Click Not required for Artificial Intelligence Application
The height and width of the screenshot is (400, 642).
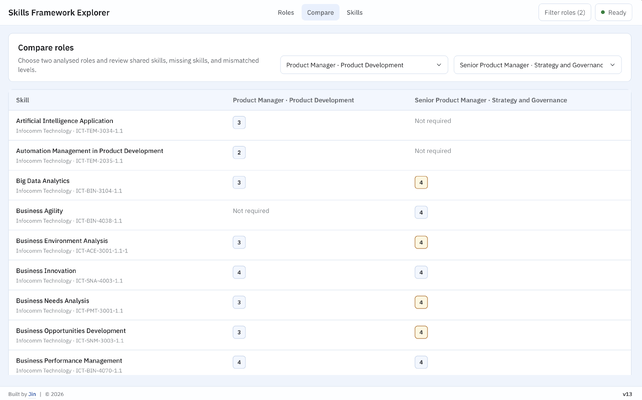pos(433,121)
